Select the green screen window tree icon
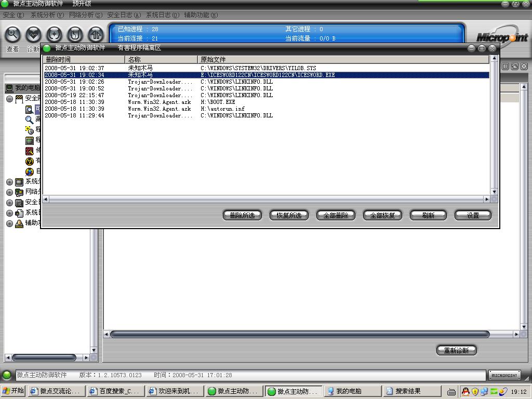532x399 pixels. [30, 140]
